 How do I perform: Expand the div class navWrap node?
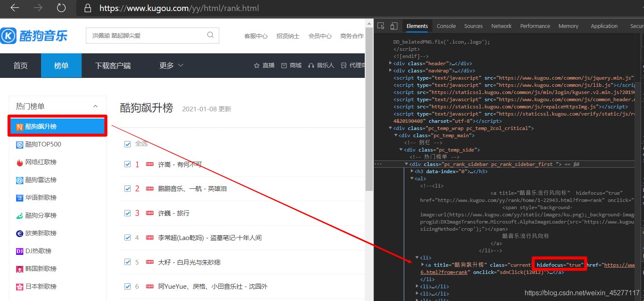click(x=391, y=71)
